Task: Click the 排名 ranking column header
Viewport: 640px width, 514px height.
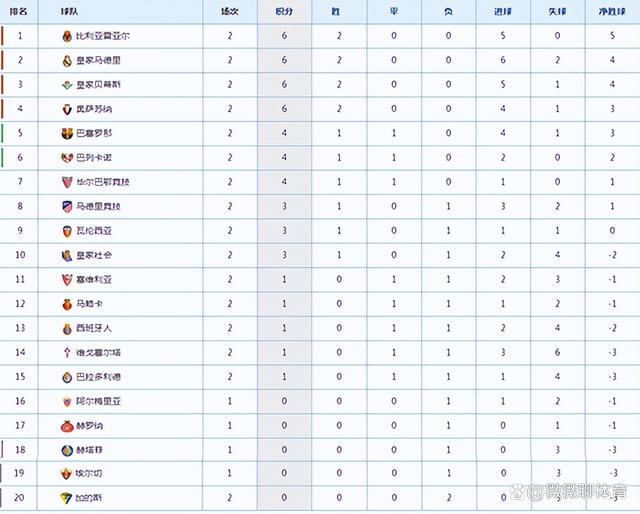Action: click(x=18, y=12)
